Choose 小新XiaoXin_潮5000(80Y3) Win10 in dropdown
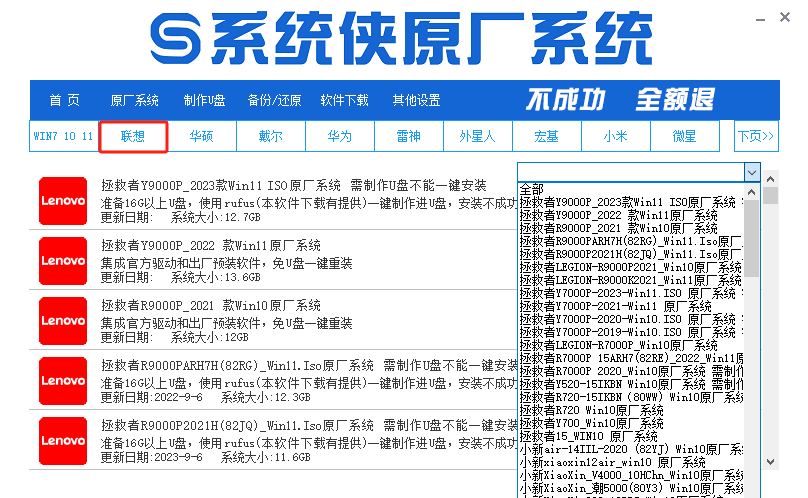808x498 pixels. (631, 488)
